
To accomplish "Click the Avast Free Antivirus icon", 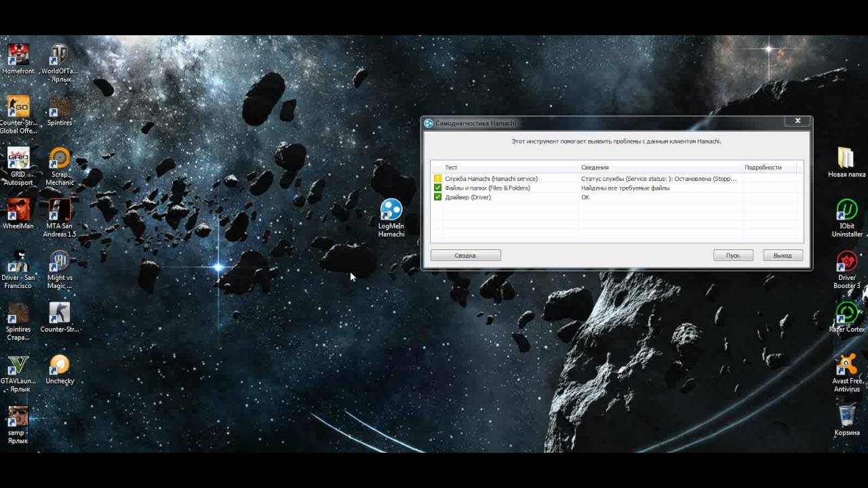I will [847, 372].
